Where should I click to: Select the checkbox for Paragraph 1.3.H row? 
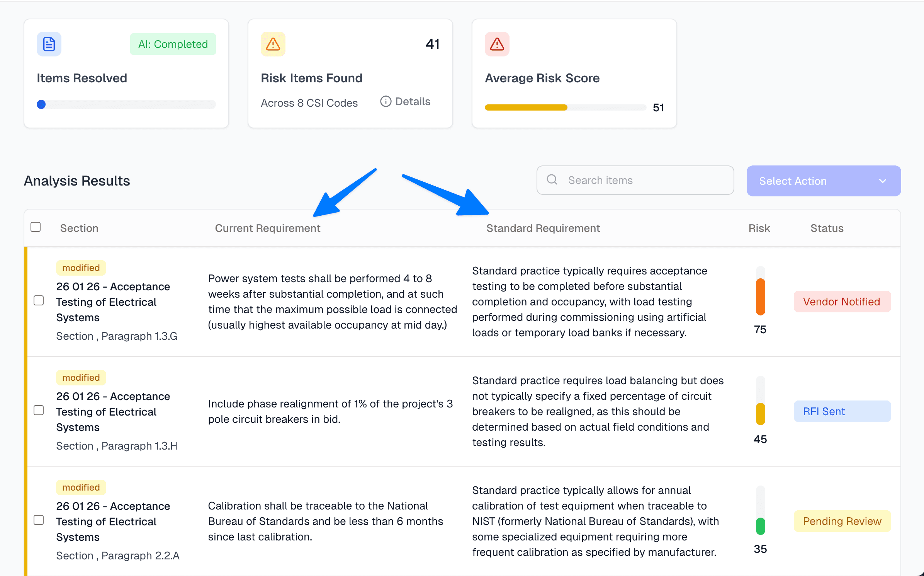pos(39,410)
